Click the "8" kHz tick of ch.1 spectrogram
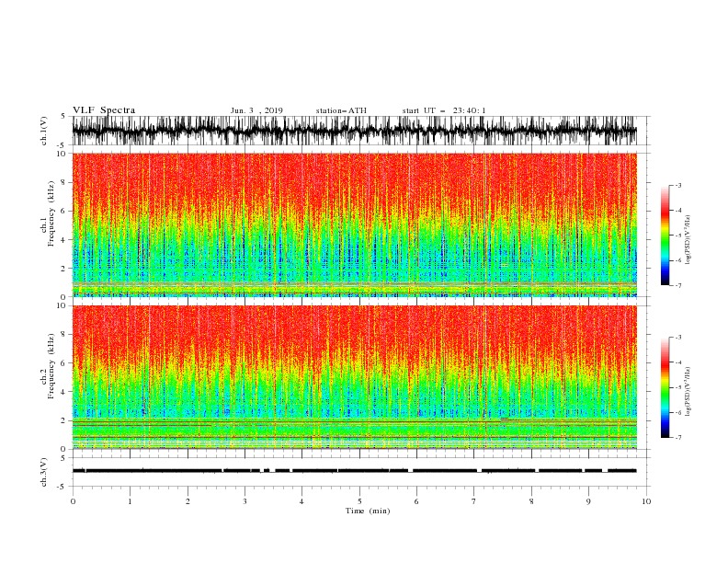The image size is (728, 563). (x=64, y=182)
